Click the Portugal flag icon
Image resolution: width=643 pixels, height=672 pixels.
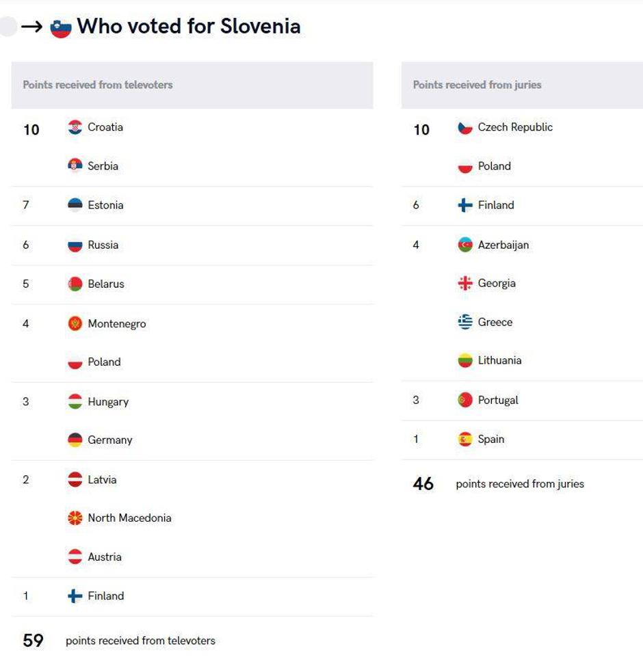point(465,401)
